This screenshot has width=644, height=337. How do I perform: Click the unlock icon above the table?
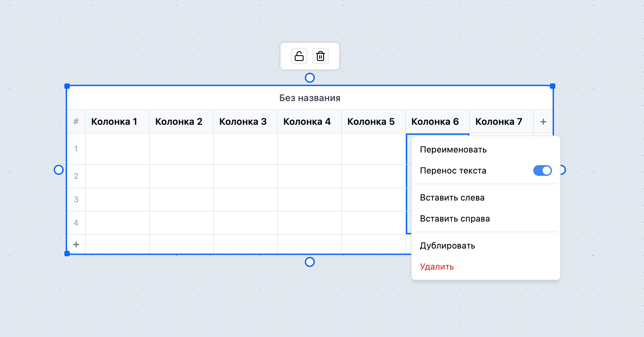tap(298, 56)
